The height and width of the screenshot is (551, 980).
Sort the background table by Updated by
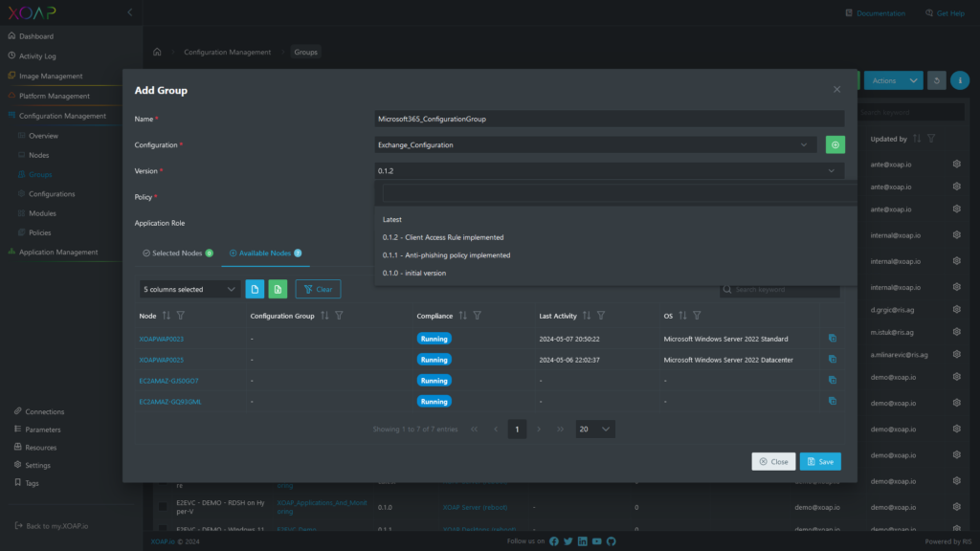point(917,139)
